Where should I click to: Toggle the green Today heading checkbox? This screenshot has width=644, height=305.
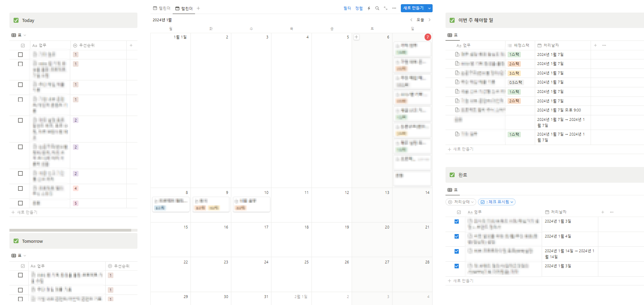click(x=16, y=20)
